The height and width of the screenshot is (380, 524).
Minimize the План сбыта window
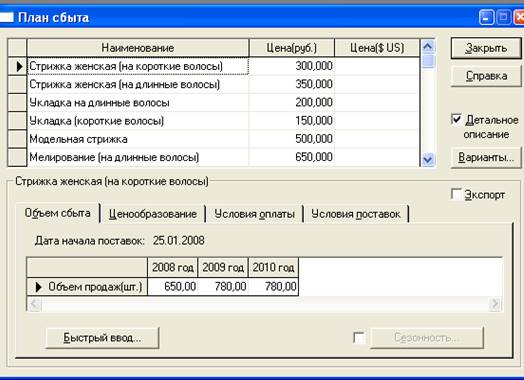486,17
